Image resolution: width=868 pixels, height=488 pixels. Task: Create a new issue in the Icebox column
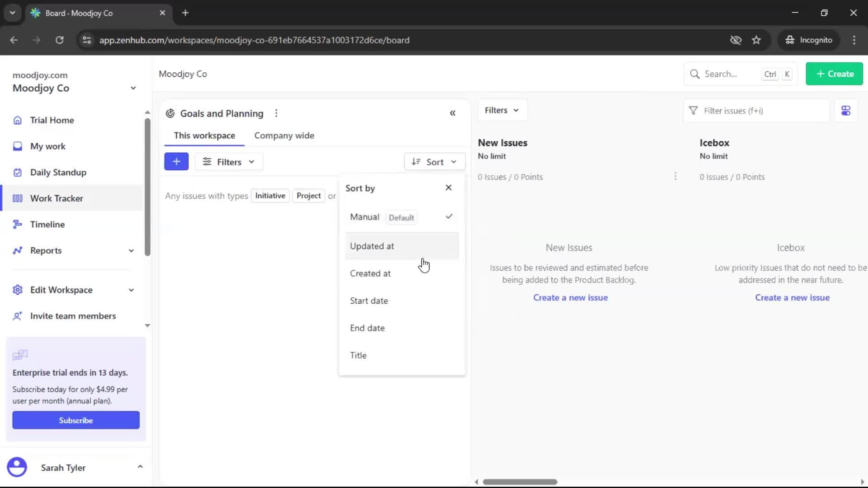click(793, 297)
